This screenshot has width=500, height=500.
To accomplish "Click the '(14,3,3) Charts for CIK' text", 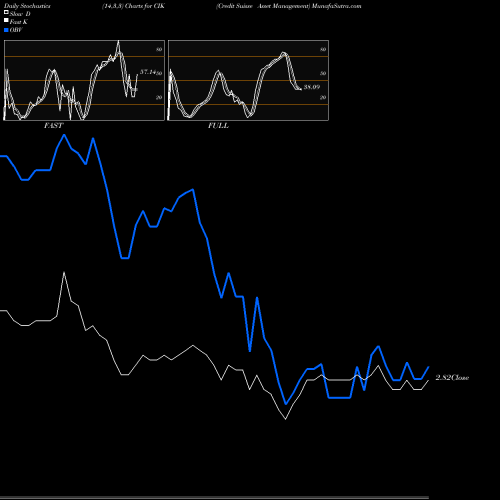I will click(133, 6).
